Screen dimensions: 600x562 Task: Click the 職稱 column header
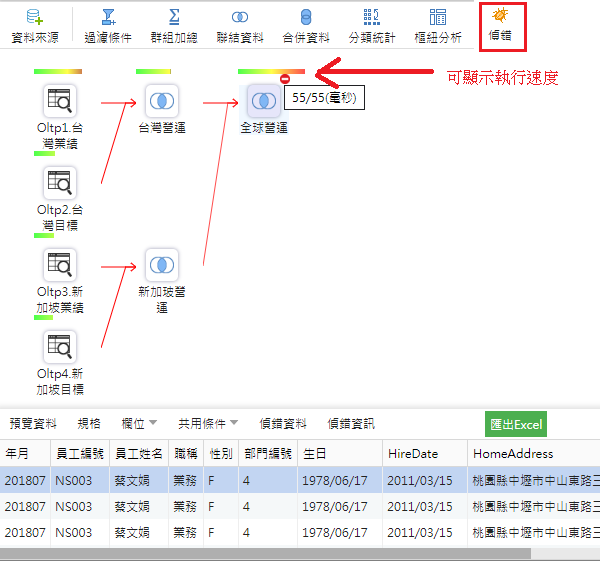[186, 453]
